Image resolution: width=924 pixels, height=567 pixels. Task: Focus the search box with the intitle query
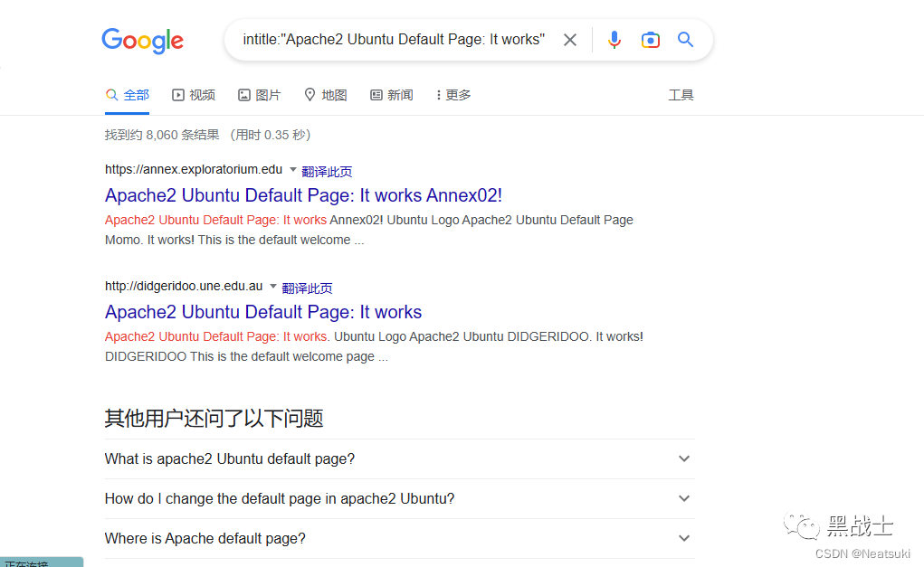(394, 40)
